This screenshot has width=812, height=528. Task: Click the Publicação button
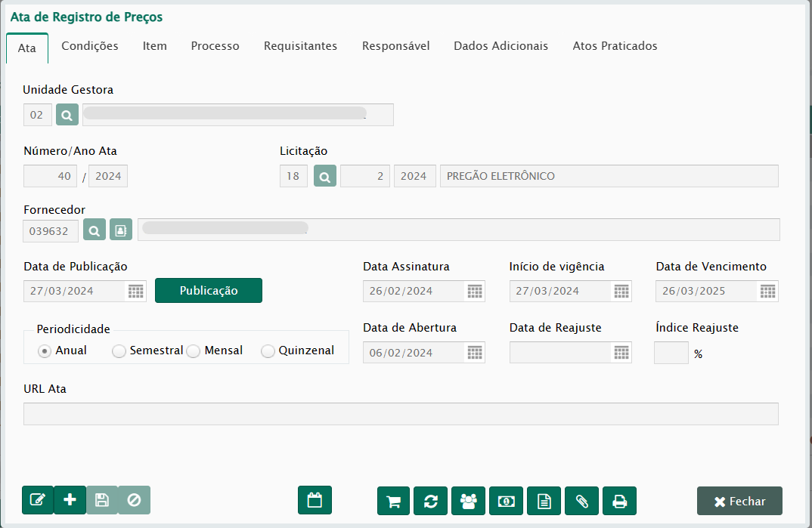[209, 291]
